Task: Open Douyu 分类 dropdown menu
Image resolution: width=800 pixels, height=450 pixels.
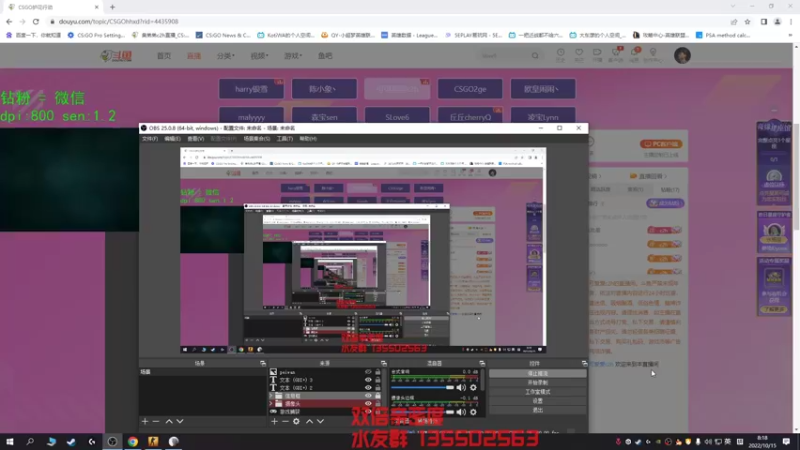Action: tap(226, 56)
